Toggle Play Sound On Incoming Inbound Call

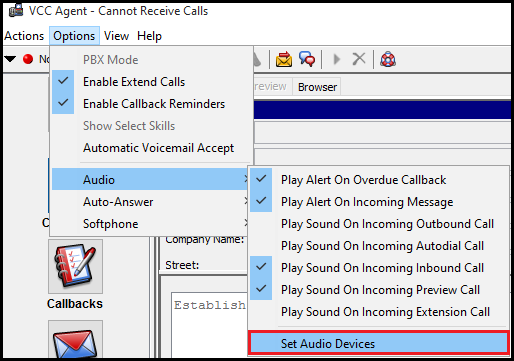tap(379, 268)
